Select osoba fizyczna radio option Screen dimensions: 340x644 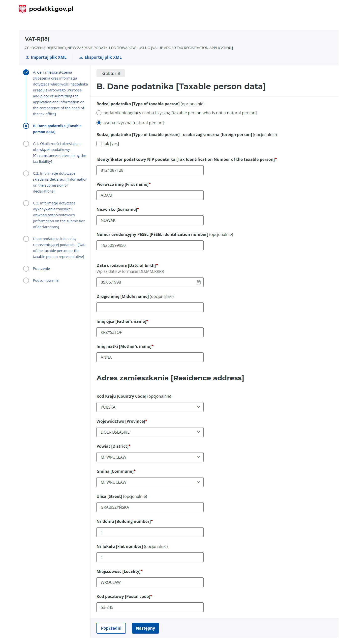tap(99, 123)
